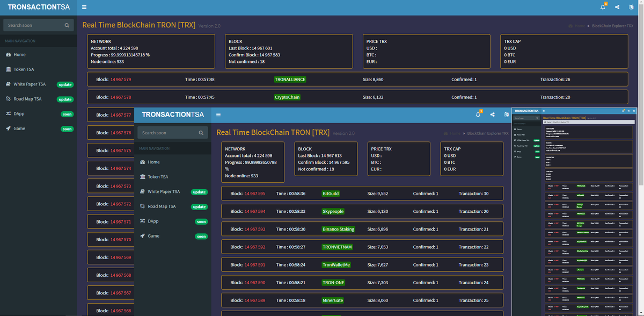Image resolution: width=644 pixels, height=316 pixels.
Task: Open the bell notifications in the front overlay header
Action: tap(478, 114)
